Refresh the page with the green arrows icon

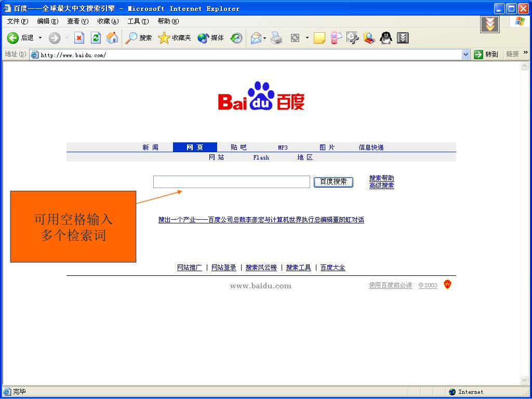(96, 38)
